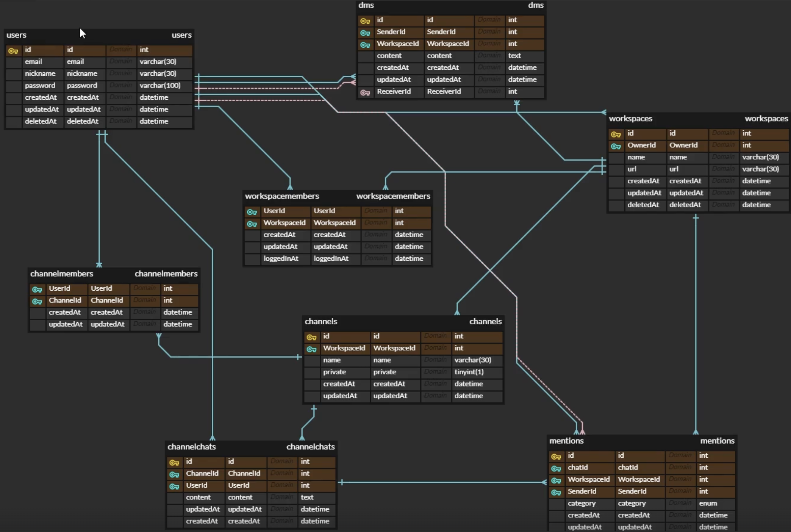Click the SenderId foreign key icon in dms table

point(365,33)
